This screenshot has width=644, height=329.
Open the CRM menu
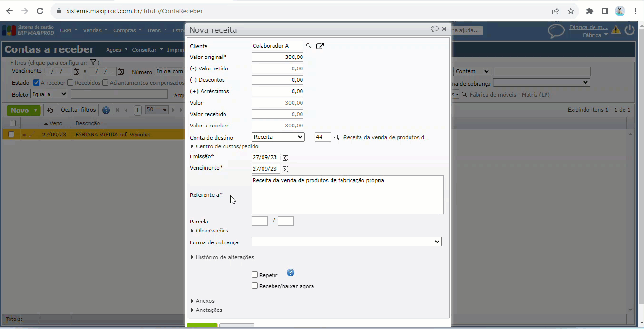click(69, 30)
